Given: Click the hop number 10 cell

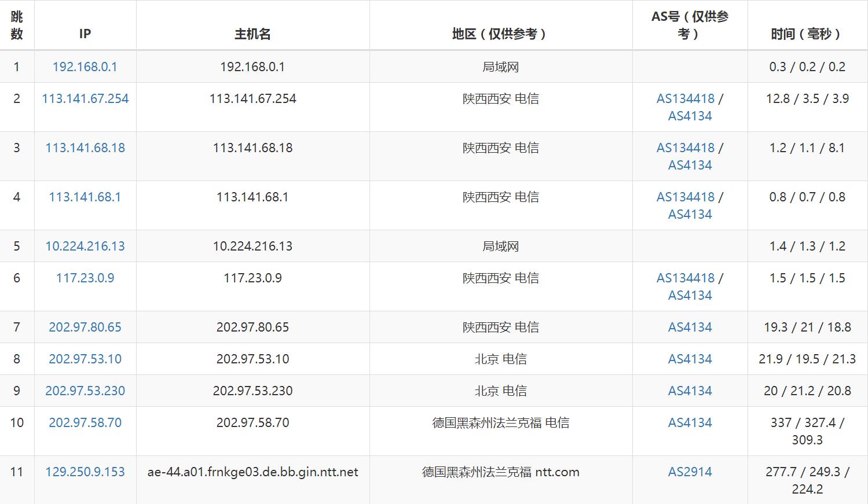Looking at the screenshot, I should coord(17,431).
